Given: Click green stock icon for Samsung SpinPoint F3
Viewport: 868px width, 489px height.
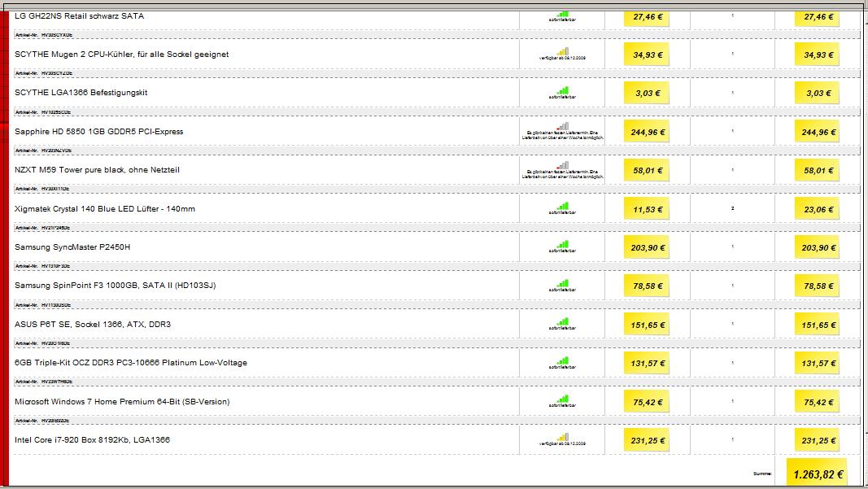Looking at the screenshot, I should [562, 283].
